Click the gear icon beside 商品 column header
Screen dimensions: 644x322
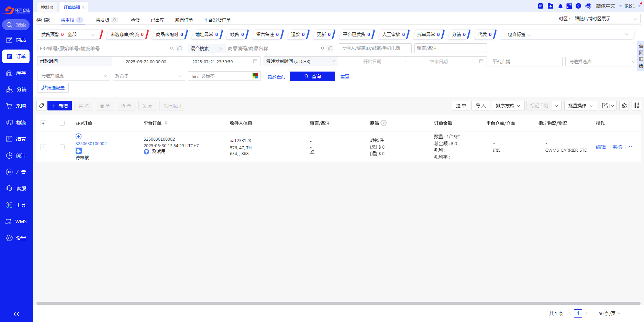[384, 123]
